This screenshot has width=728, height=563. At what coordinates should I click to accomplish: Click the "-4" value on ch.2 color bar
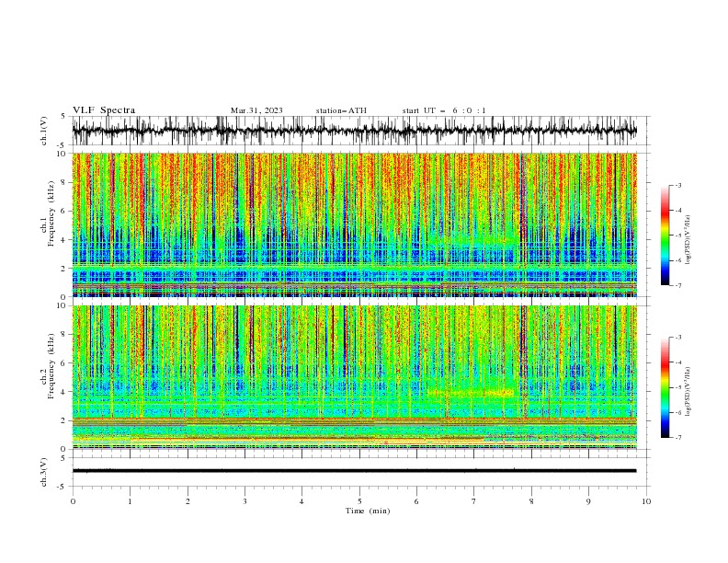(677, 362)
